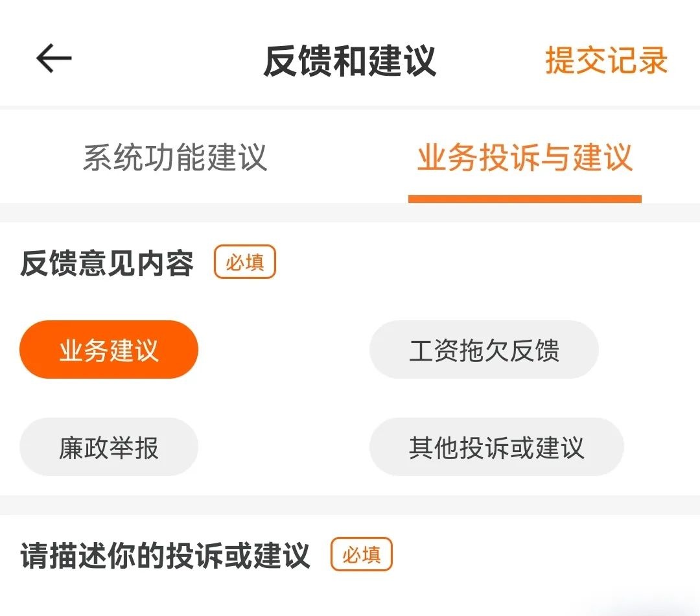This screenshot has width=700, height=616.
Task: Click the 请描述你的投诉或建议 heading
Action: [165, 556]
